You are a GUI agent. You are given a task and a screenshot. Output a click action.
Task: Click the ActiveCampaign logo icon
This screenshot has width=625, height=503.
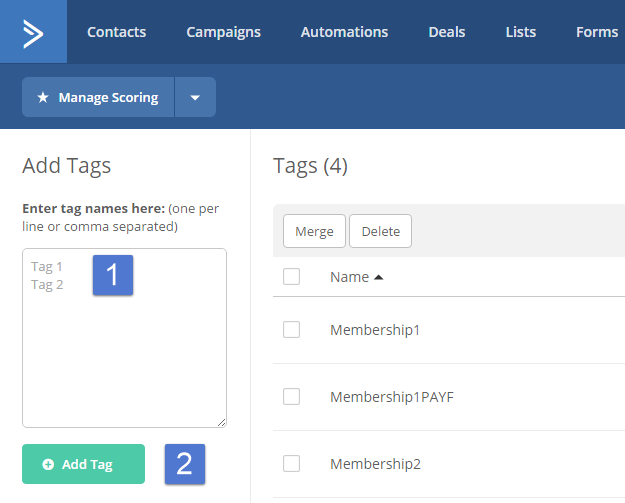coord(33,33)
